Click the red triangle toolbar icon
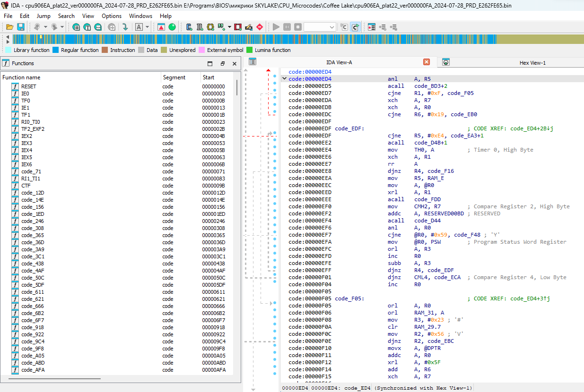Image resolution: width=584 pixels, height=392 pixels. (x=161, y=27)
